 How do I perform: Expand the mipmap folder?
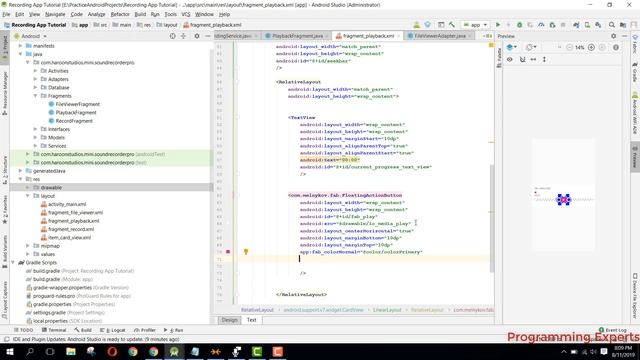pos(28,246)
